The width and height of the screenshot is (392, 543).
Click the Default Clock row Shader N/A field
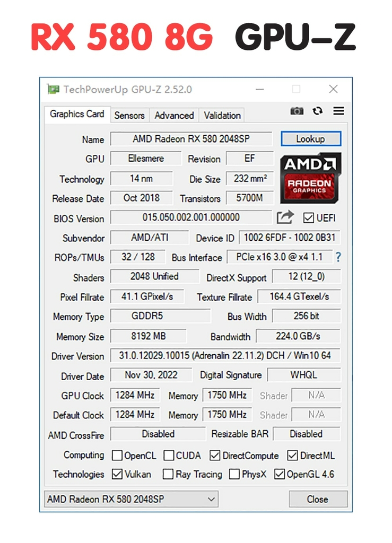(x=317, y=415)
